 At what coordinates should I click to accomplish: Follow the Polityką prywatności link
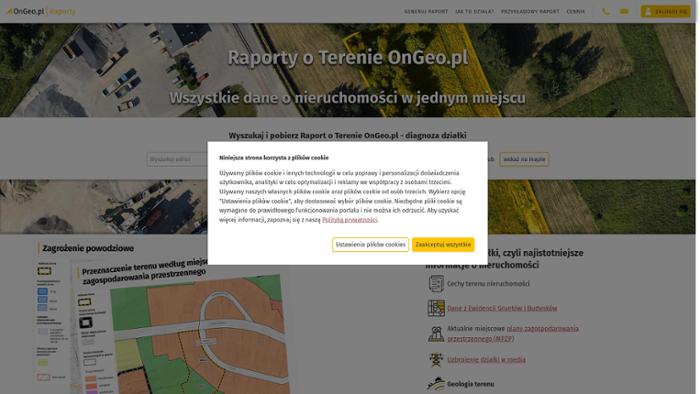click(349, 220)
